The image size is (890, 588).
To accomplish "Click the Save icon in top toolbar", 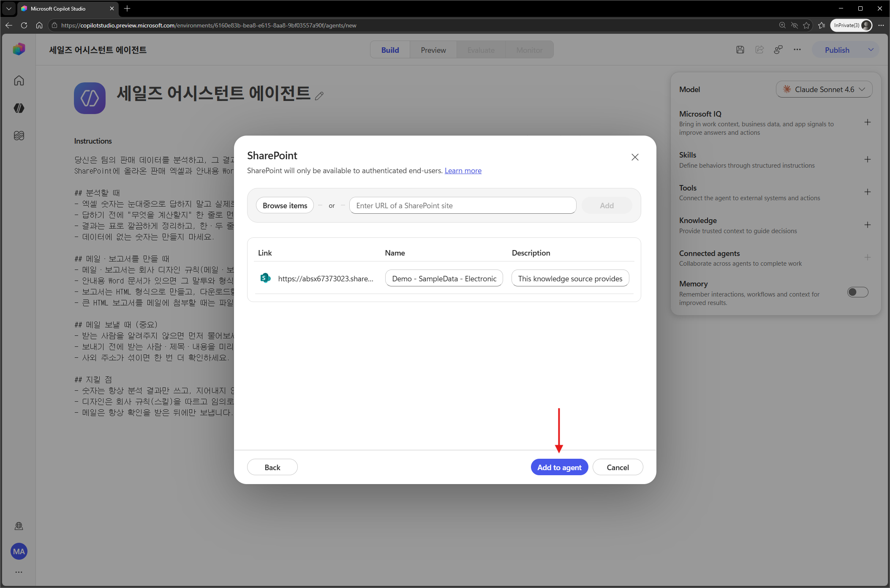I will [740, 50].
